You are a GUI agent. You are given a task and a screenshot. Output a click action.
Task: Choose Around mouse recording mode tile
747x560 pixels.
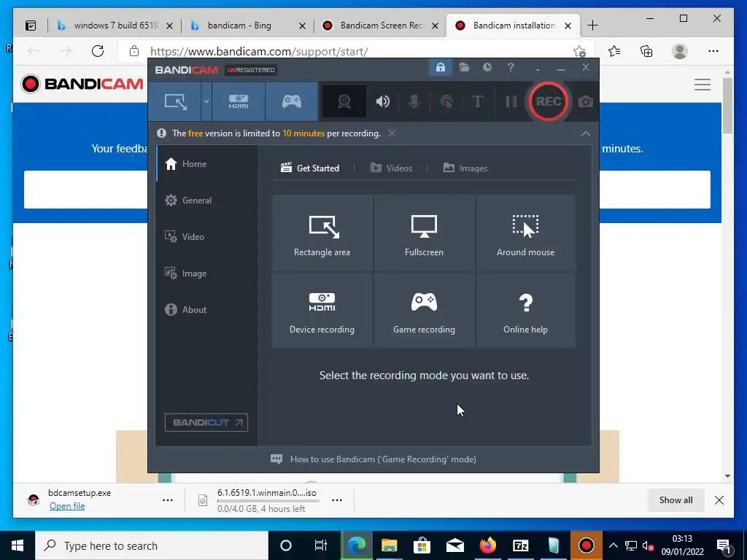(x=525, y=233)
